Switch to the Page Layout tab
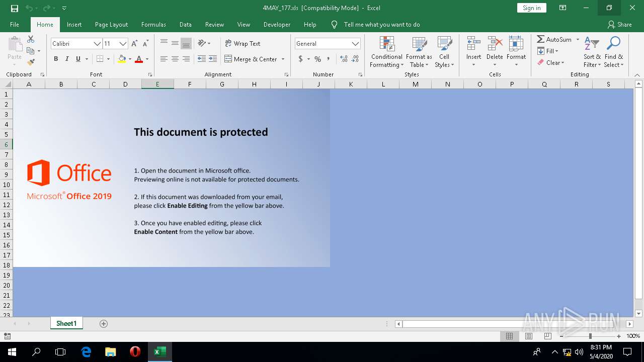 [x=111, y=24]
